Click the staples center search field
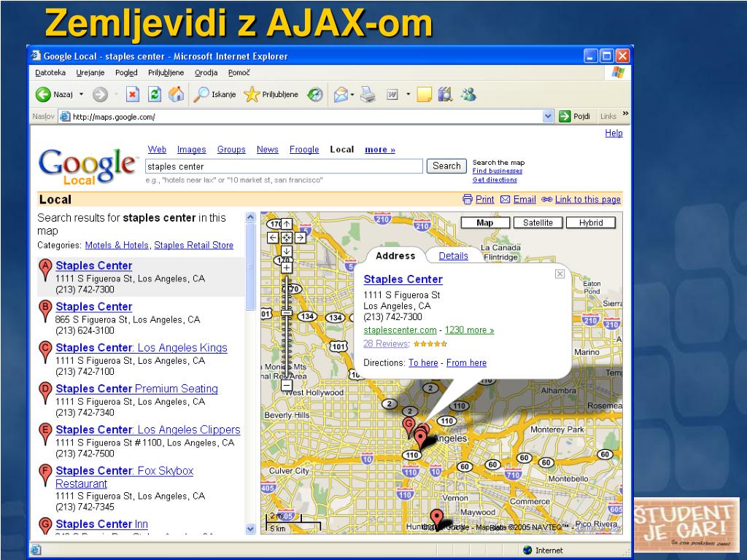 click(284, 167)
